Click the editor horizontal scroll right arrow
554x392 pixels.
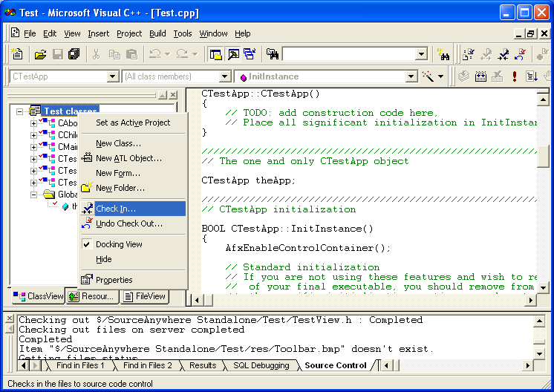pyautogui.click(x=530, y=300)
